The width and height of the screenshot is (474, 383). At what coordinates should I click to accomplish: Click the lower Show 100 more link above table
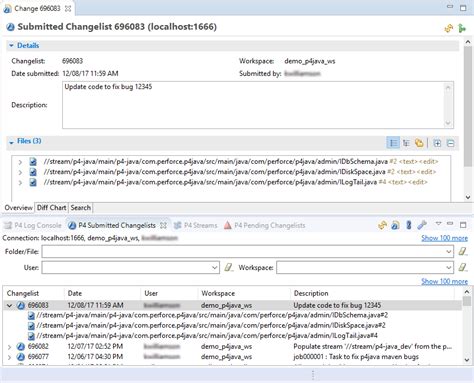coord(444,281)
